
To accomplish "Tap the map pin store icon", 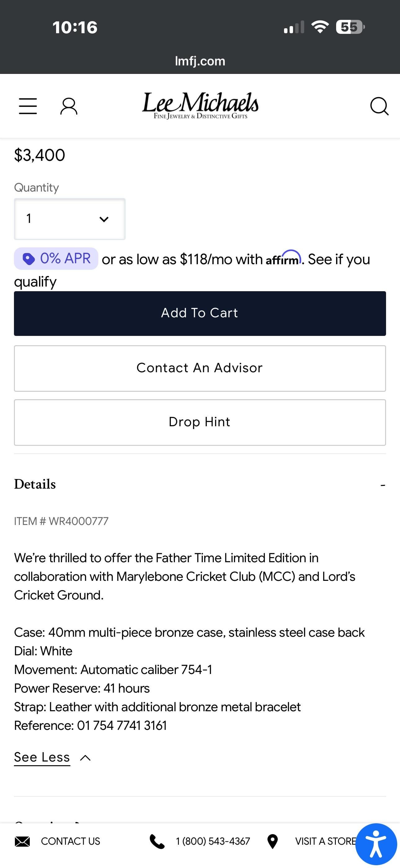I will point(272,841).
